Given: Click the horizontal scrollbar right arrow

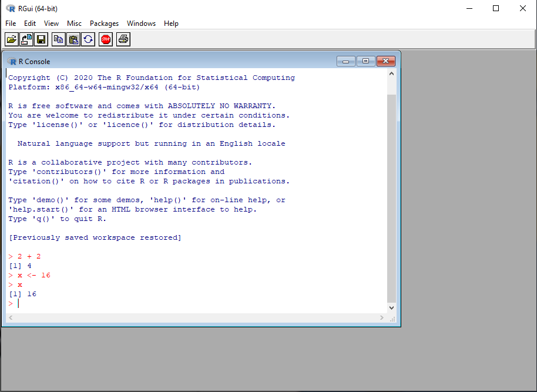Looking at the screenshot, I should pos(382,317).
